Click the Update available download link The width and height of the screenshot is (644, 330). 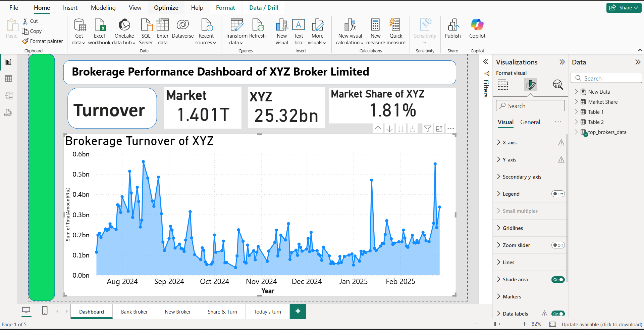click(x=602, y=324)
